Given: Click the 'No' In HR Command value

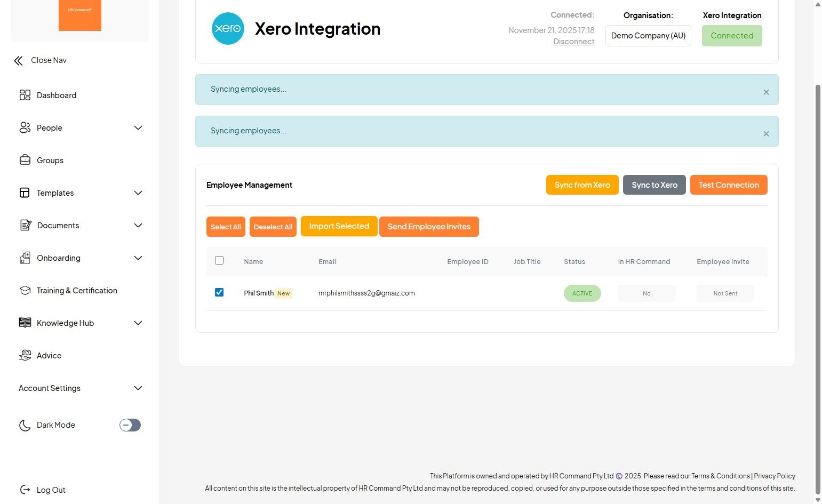Looking at the screenshot, I should pos(647,293).
